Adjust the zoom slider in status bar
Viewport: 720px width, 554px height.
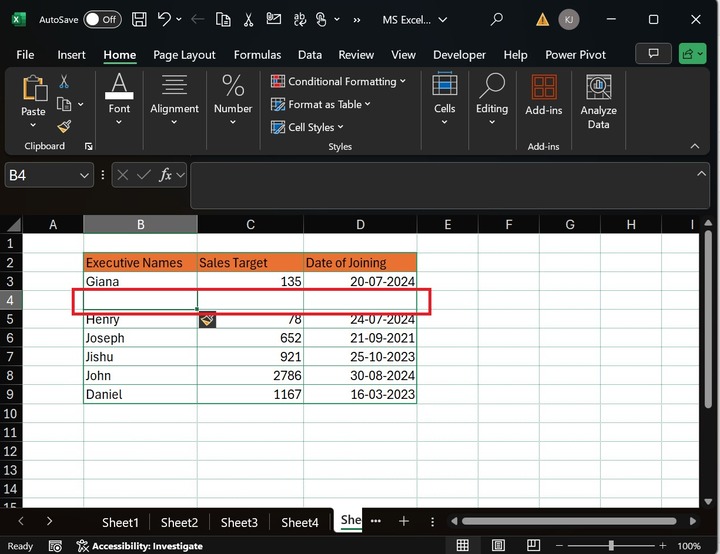coord(611,546)
